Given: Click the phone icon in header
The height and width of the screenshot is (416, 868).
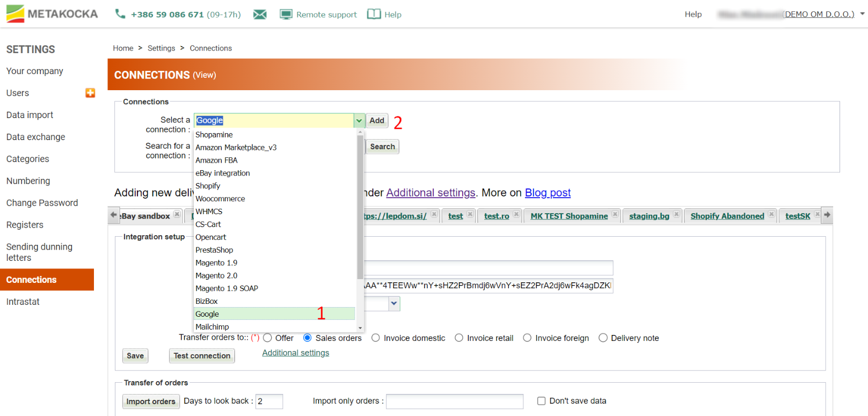Looking at the screenshot, I should coord(120,14).
